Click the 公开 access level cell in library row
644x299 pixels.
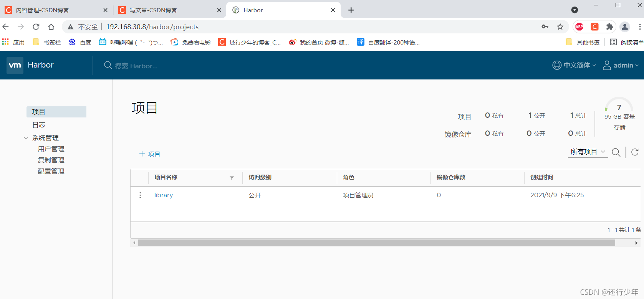coord(255,195)
